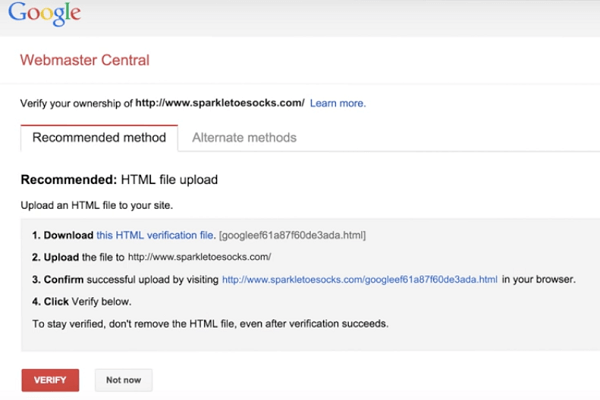Click the 'Upload an HTML file to your site.' text
Screen dimensions: 600x400
[97, 206]
